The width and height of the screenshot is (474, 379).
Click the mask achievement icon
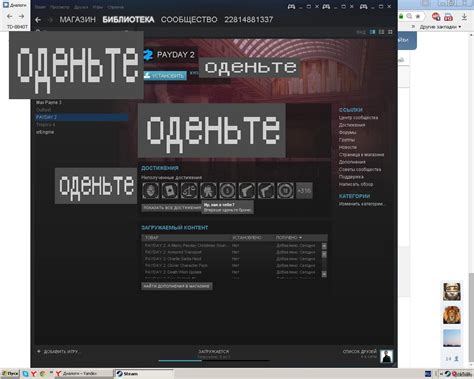151,191
